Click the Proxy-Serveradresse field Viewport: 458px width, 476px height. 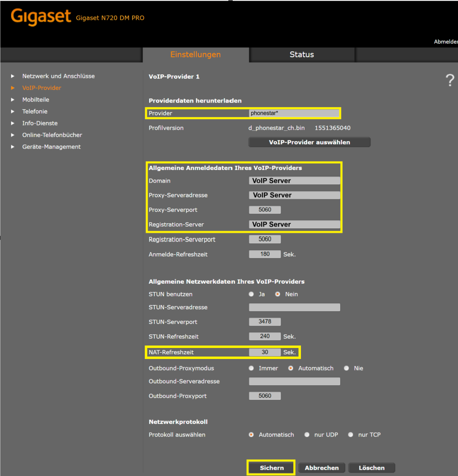click(294, 195)
